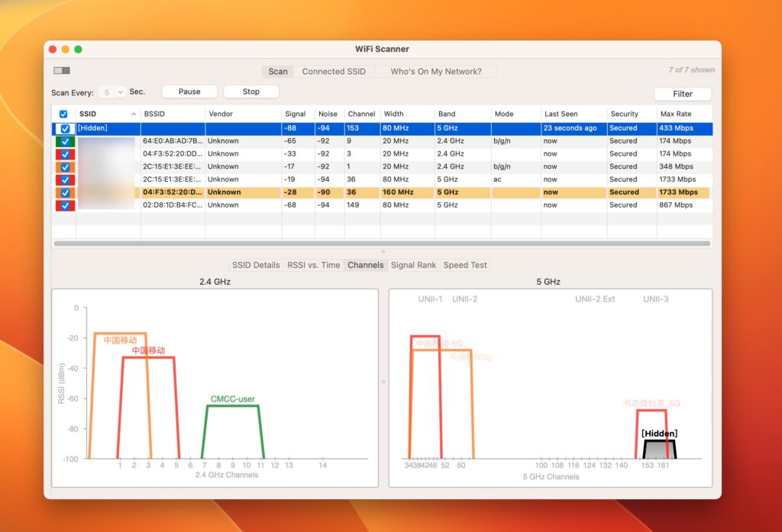
Task: Open the Speed Test tab
Action: [465, 265]
